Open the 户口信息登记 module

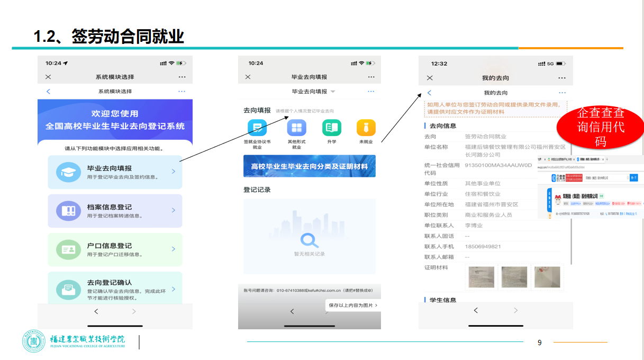115,249
